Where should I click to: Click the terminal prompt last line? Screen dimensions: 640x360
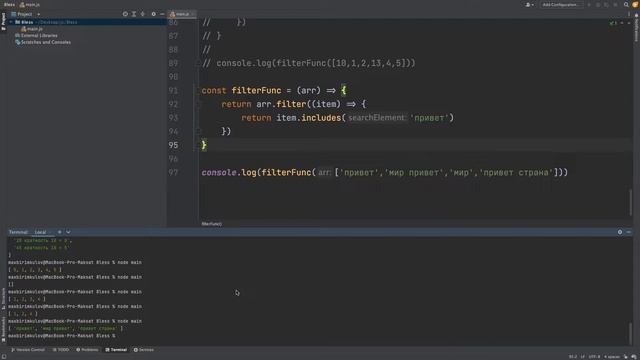click(61, 336)
